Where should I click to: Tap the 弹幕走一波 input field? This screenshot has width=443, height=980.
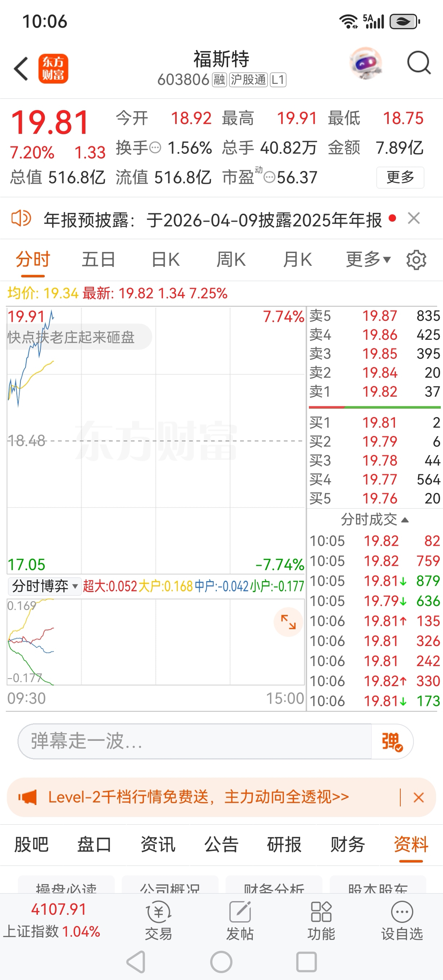tap(194, 742)
